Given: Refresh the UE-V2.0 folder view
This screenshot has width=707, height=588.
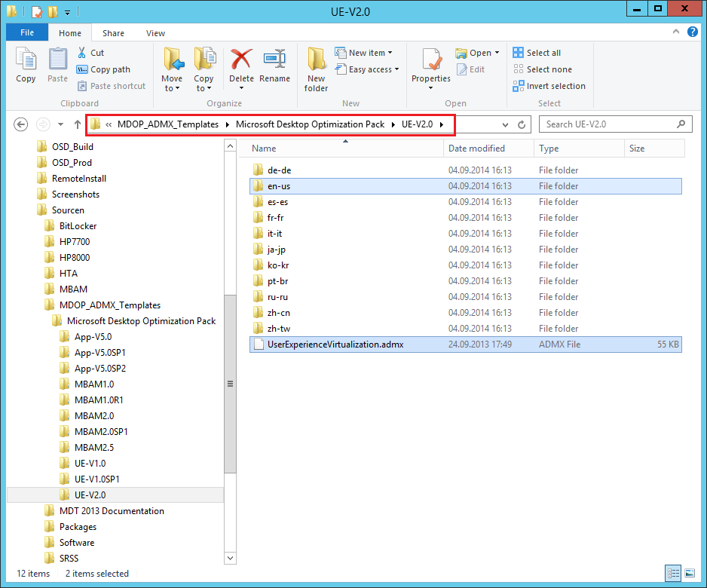Looking at the screenshot, I should point(522,124).
